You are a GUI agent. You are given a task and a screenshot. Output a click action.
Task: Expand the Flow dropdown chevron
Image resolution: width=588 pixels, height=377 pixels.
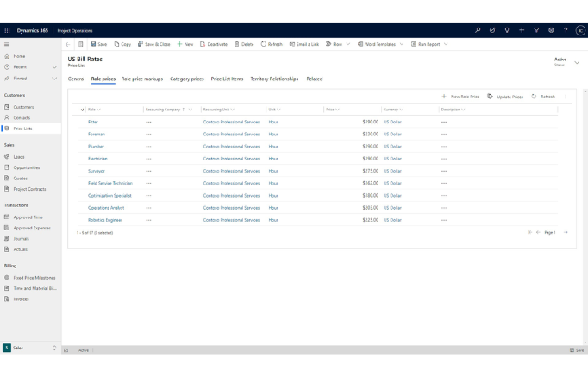point(348,44)
